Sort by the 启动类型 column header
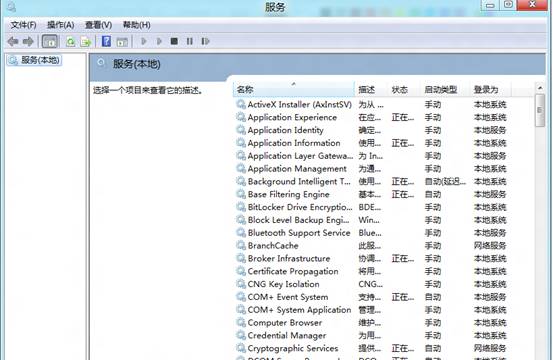 [x=446, y=90]
